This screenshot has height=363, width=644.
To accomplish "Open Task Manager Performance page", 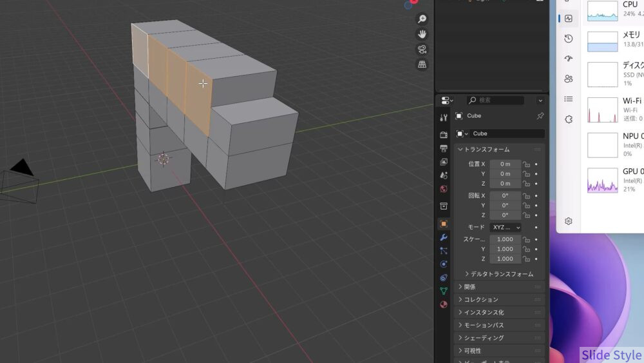I will (x=569, y=19).
